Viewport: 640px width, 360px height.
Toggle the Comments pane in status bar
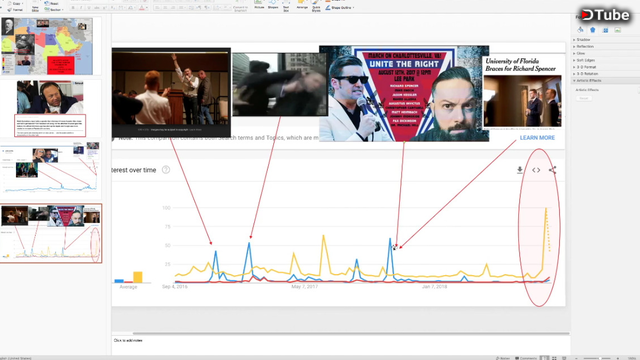coord(526,358)
